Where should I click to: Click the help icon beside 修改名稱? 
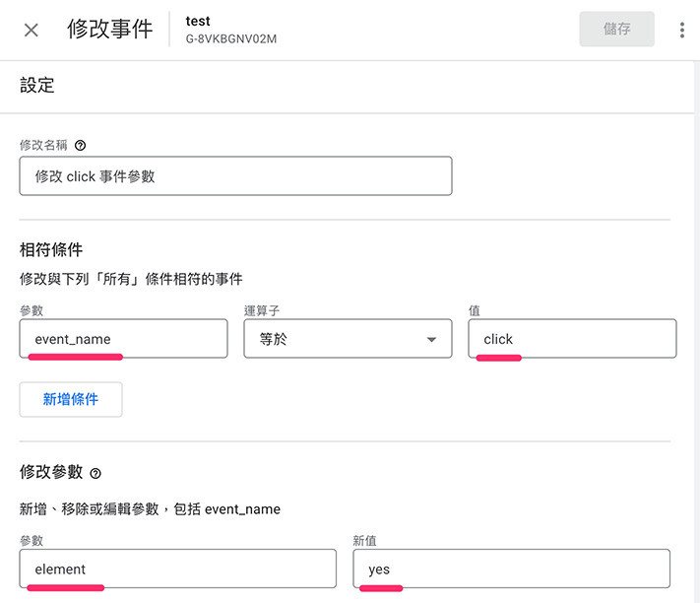point(81,145)
